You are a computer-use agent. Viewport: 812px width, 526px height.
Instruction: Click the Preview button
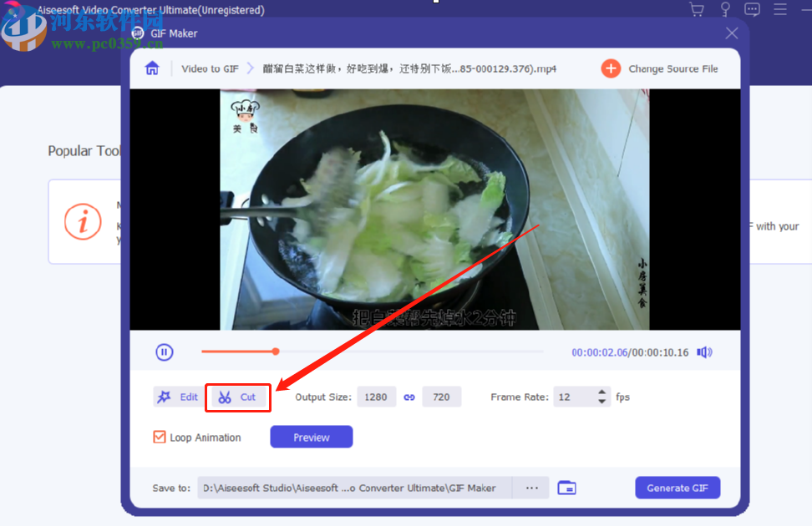point(312,437)
